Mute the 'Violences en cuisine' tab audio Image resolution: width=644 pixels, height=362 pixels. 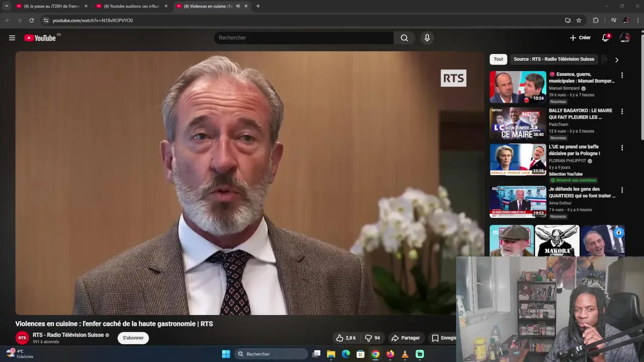238,6
